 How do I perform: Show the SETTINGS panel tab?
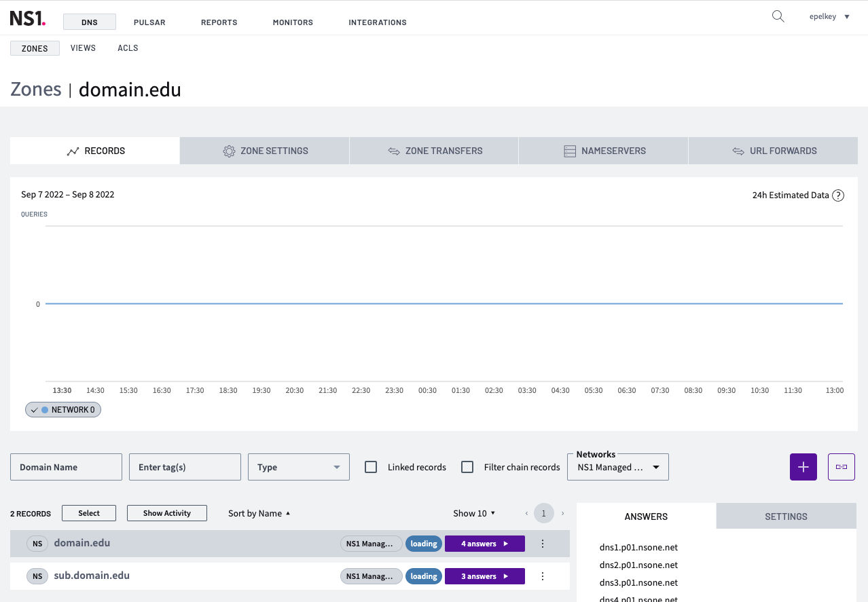point(786,516)
